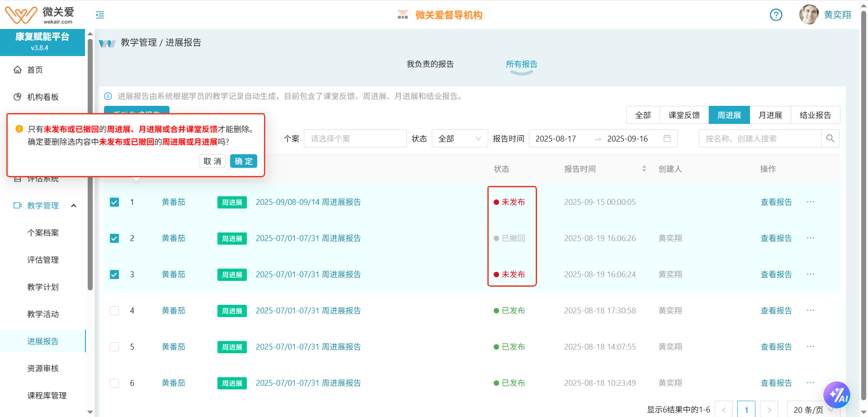Click 查看报告 link for row 2
The image size is (868, 417).
point(776,238)
